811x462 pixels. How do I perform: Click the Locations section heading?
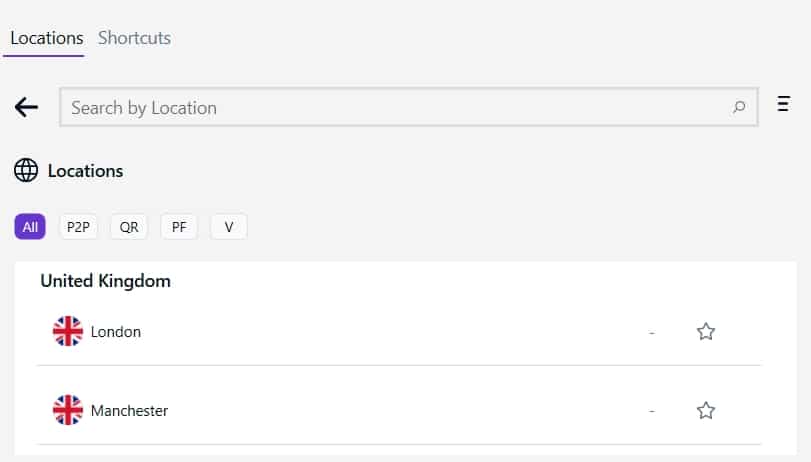pyautogui.click(x=85, y=171)
